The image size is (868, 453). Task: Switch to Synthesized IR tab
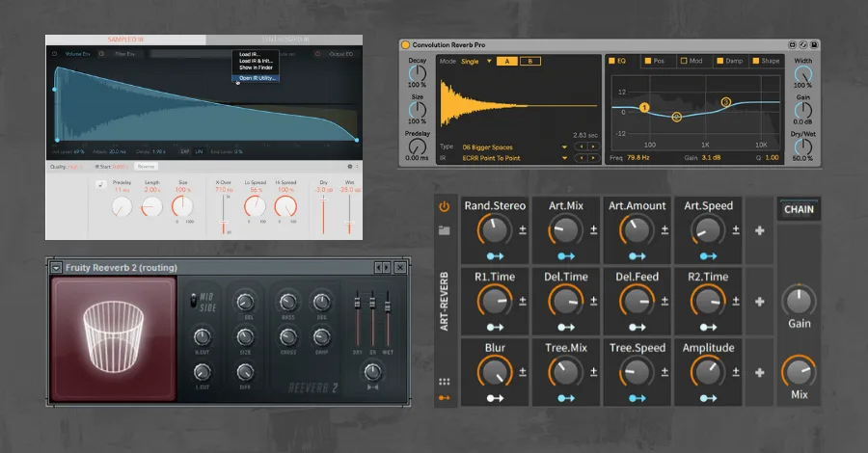285,40
